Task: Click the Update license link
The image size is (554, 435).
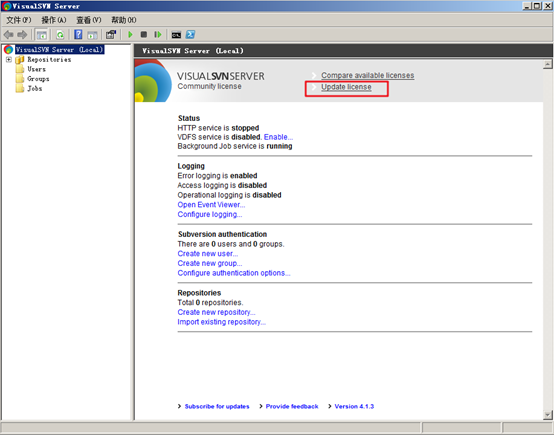Action: 346,87
